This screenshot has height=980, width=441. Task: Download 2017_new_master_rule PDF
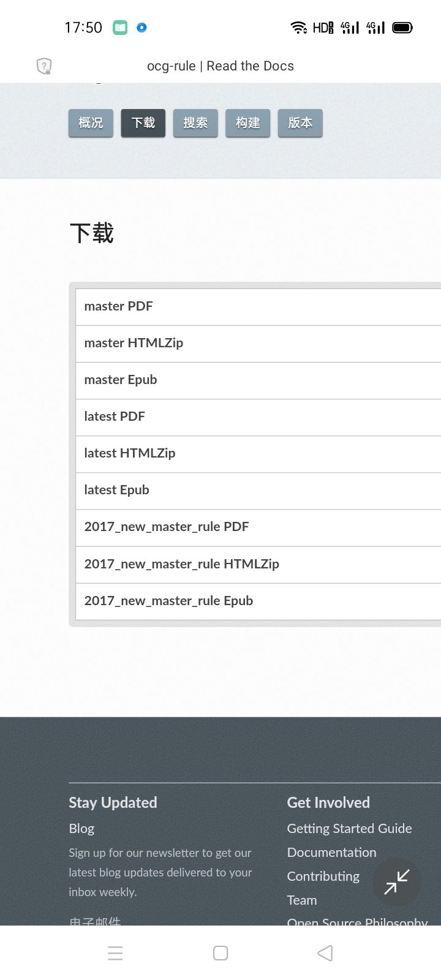[x=258, y=527]
